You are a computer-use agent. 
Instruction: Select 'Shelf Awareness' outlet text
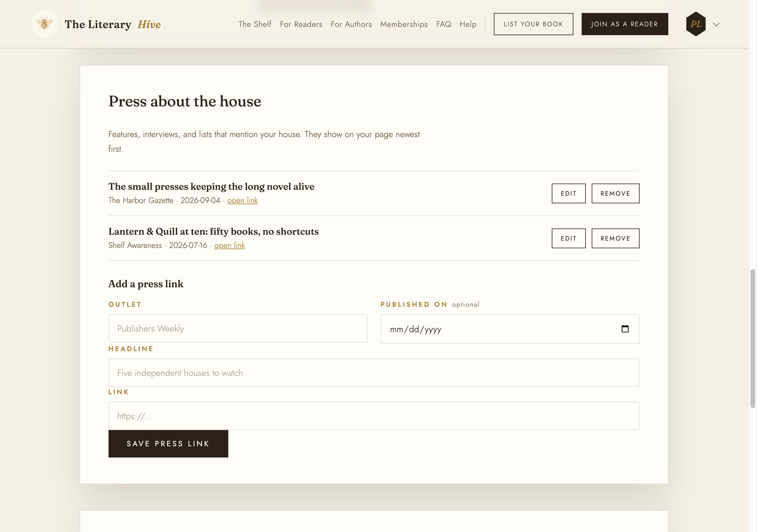pos(135,245)
